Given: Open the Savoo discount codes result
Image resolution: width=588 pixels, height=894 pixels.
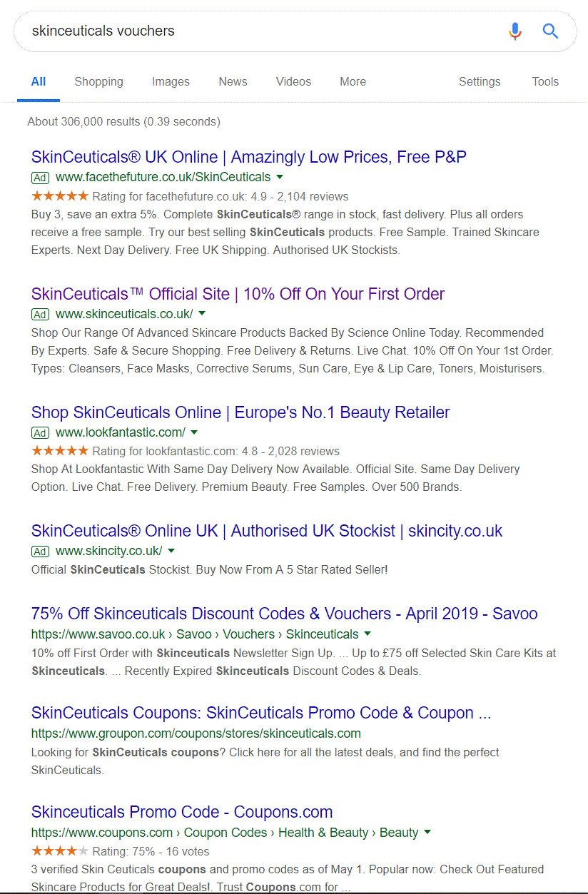Looking at the screenshot, I should tap(284, 614).
